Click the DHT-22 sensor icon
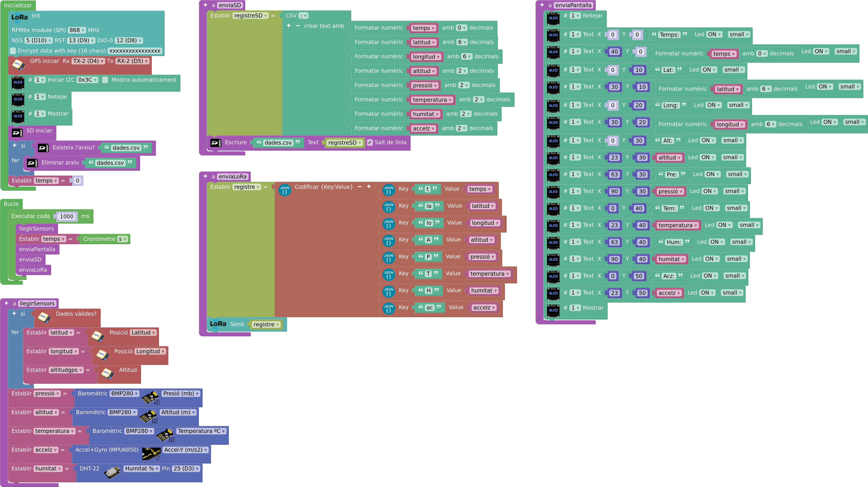The width and height of the screenshot is (868, 487). click(x=112, y=472)
